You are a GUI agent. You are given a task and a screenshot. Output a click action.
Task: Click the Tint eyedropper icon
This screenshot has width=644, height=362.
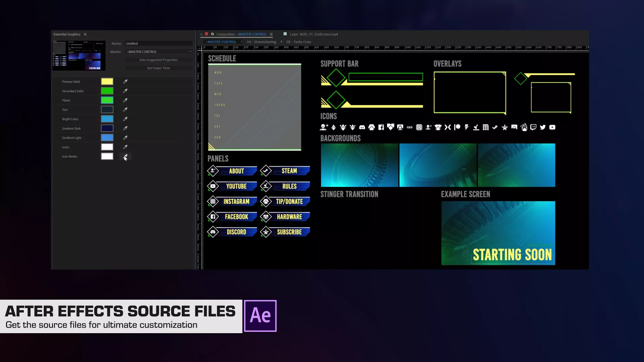(125, 110)
